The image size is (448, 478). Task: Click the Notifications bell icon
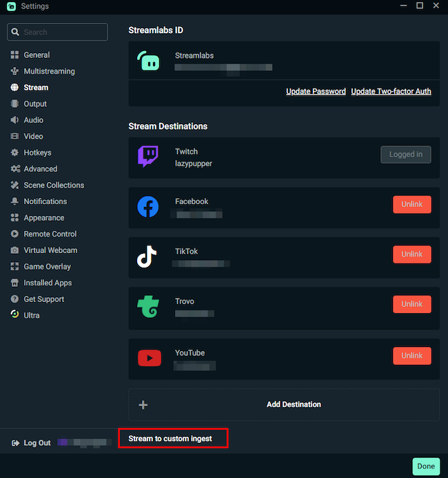point(14,201)
